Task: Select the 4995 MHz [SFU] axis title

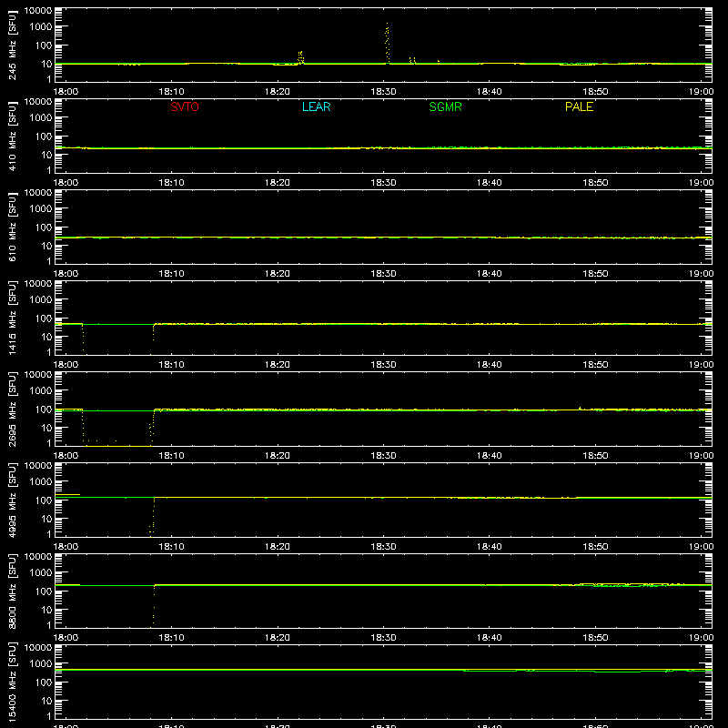Action: point(12,500)
